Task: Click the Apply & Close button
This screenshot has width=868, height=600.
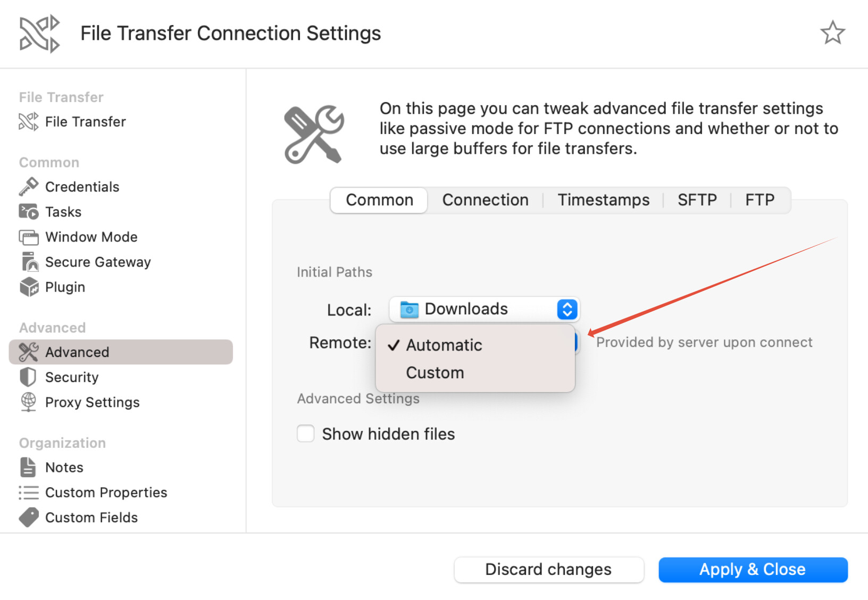Action: tap(753, 570)
